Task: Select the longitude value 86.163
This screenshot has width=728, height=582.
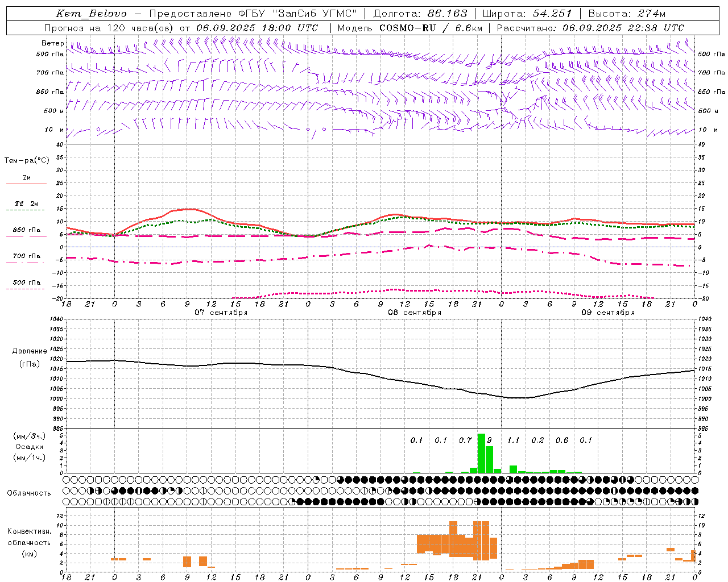Action: (448, 14)
